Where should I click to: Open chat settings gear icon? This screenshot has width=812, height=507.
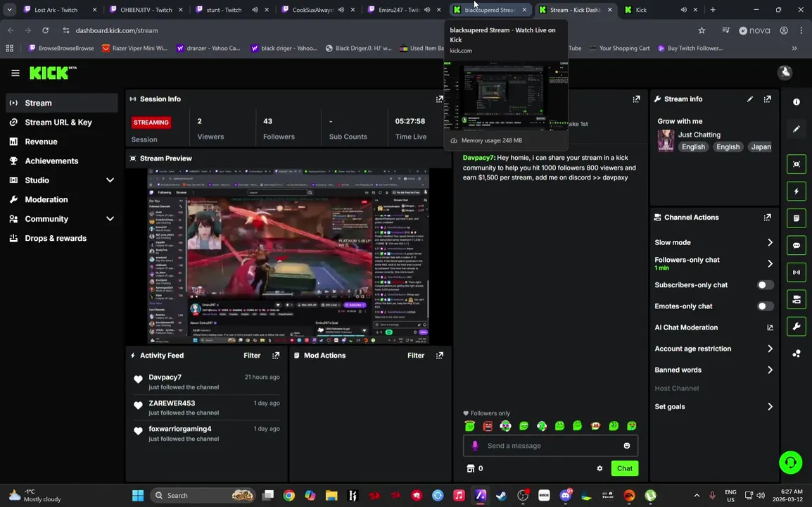(x=600, y=469)
